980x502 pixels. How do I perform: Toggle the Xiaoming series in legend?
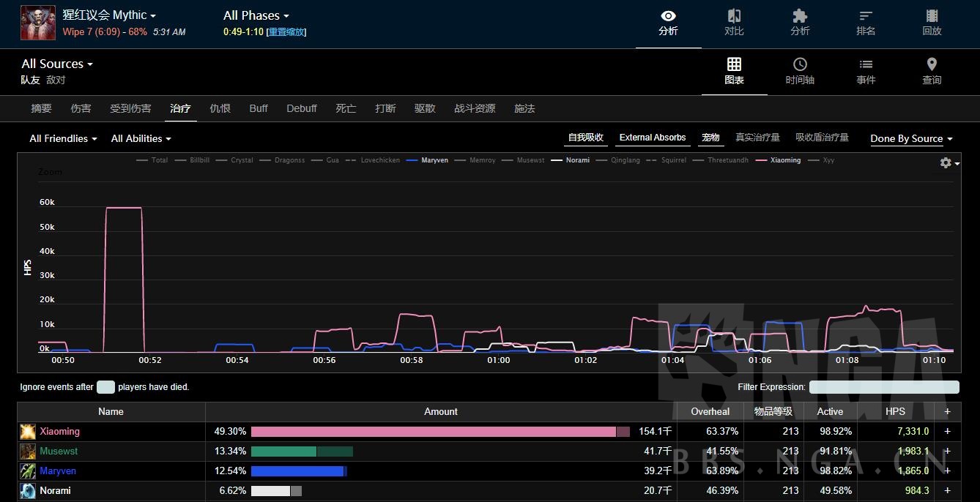(x=778, y=160)
